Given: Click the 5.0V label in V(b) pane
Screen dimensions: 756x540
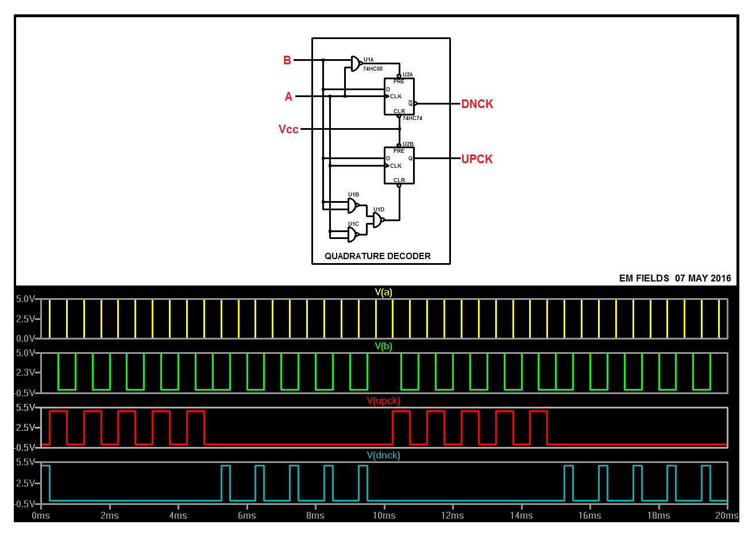Looking at the screenshot, I should (26, 353).
